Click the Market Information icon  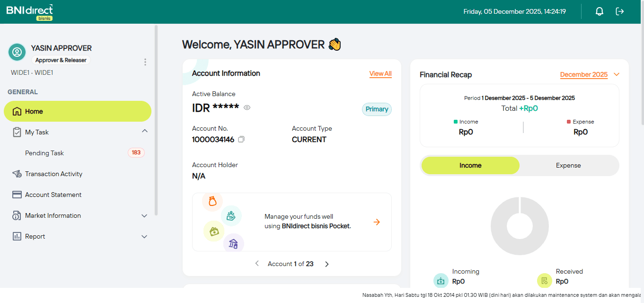(17, 215)
